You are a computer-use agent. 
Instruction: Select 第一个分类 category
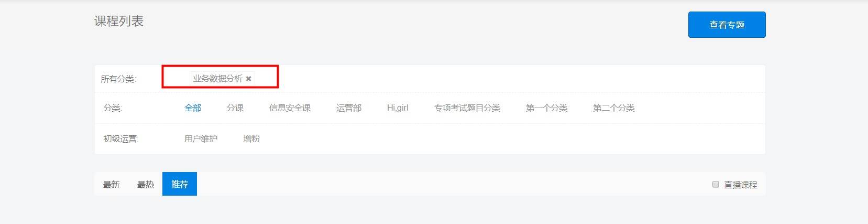[x=546, y=108]
